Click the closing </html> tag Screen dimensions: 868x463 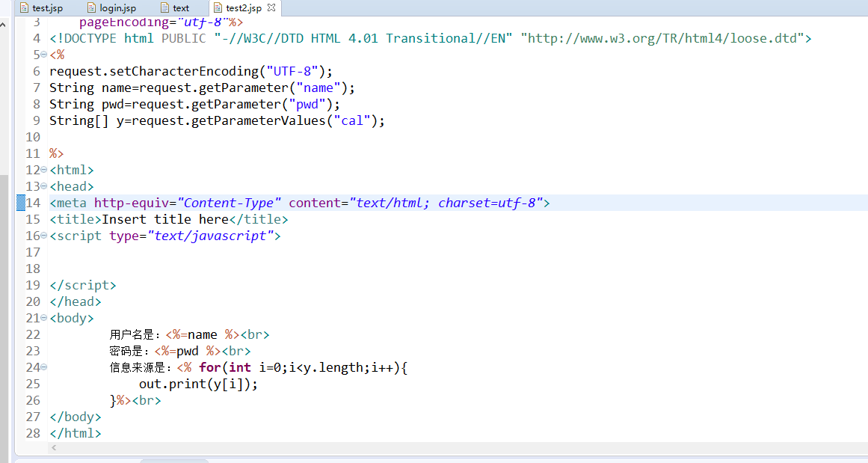pyautogui.click(x=76, y=433)
